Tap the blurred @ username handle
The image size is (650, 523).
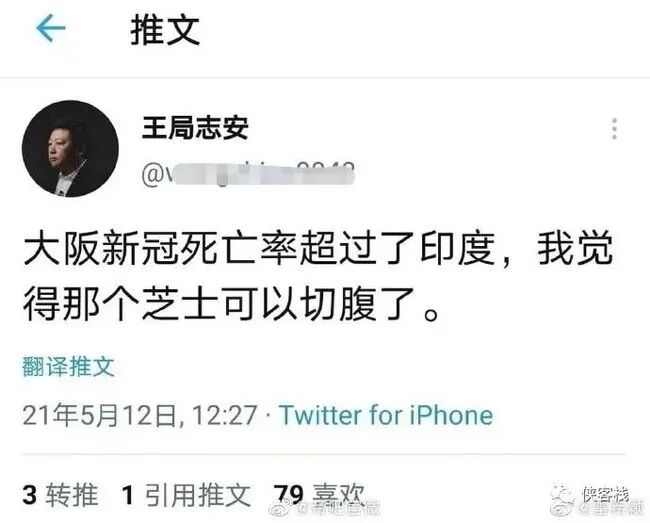coord(248,174)
